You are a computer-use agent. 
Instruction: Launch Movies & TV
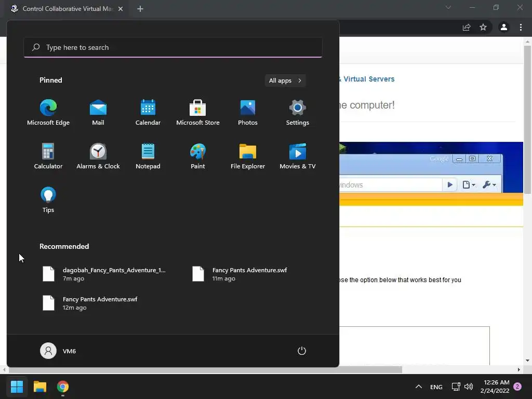298,156
